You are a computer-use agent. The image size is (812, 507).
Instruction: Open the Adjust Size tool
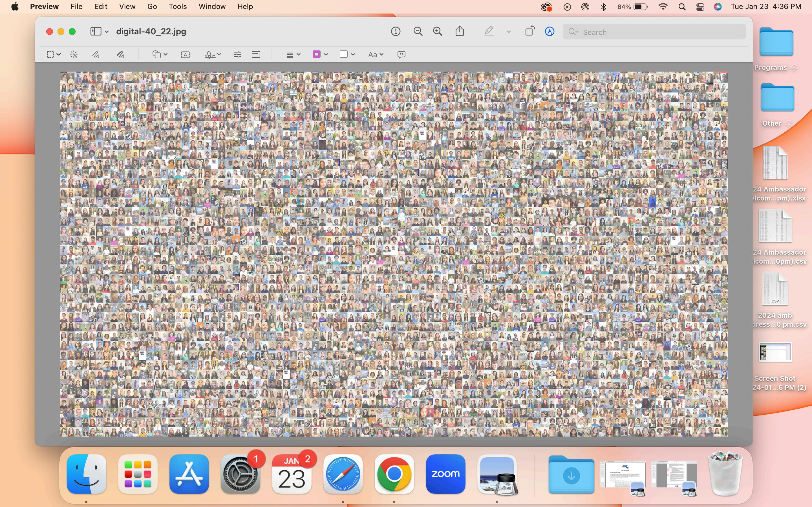tap(256, 54)
